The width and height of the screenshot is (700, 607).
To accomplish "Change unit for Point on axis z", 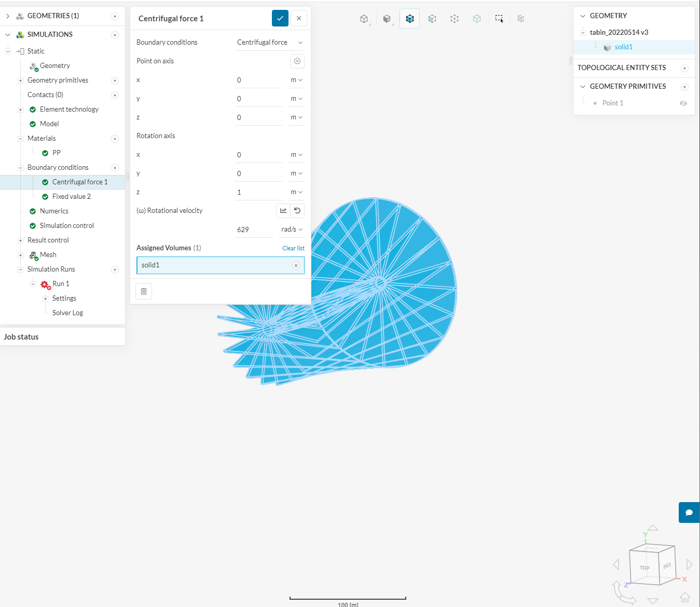I will tap(296, 117).
